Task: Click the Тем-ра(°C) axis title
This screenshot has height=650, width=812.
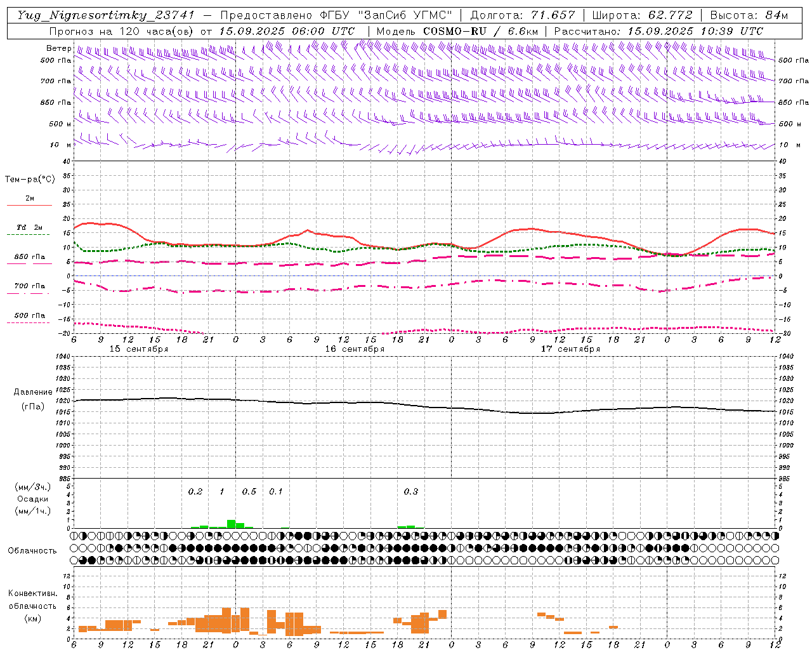Action: (30, 180)
